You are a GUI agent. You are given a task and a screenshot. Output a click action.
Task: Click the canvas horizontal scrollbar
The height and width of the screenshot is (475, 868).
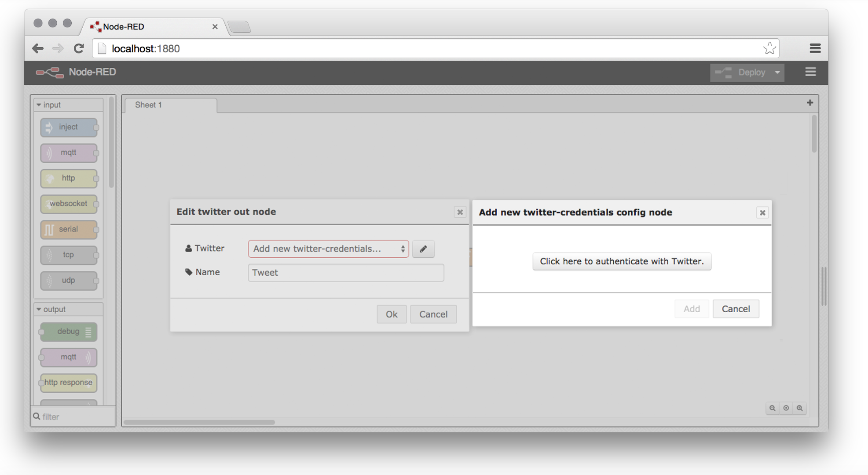pos(199,422)
